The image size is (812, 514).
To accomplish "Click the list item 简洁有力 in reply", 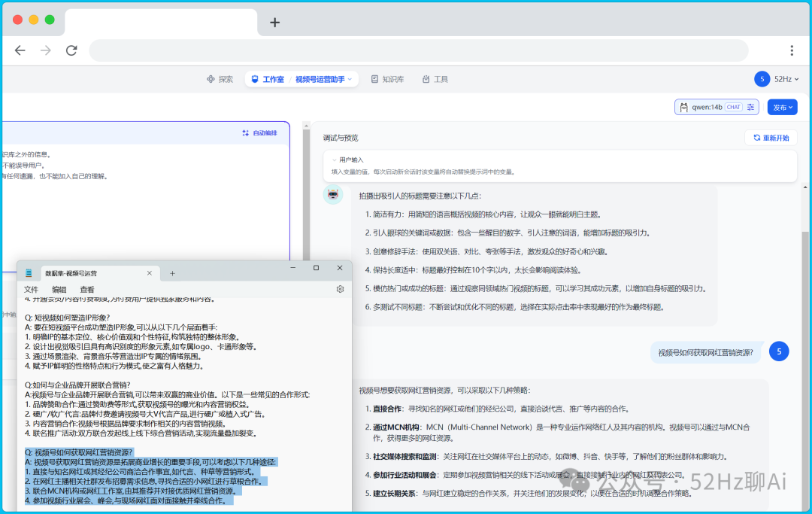I will [387, 214].
